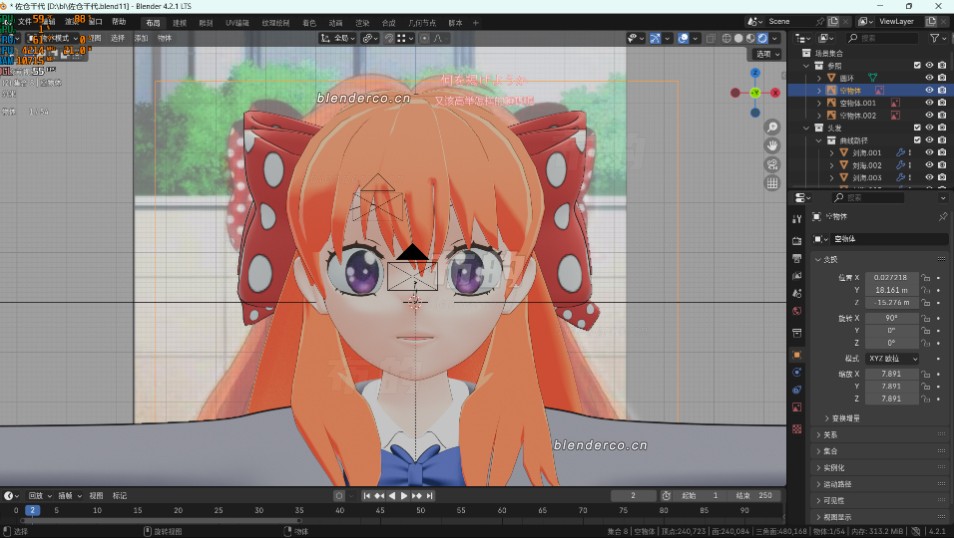Toggle viewport overlays button
This screenshot has width=954, height=538.
tap(683, 38)
